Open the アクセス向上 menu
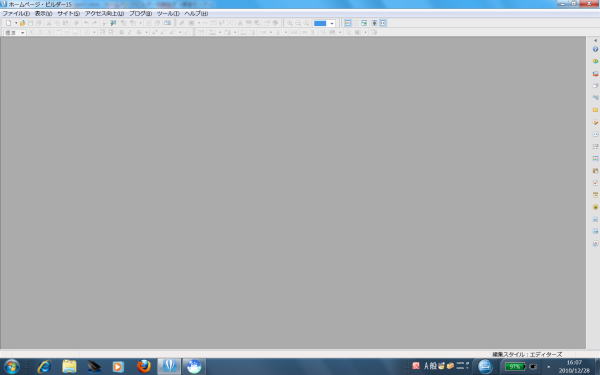The height and width of the screenshot is (375, 600). click(x=104, y=13)
